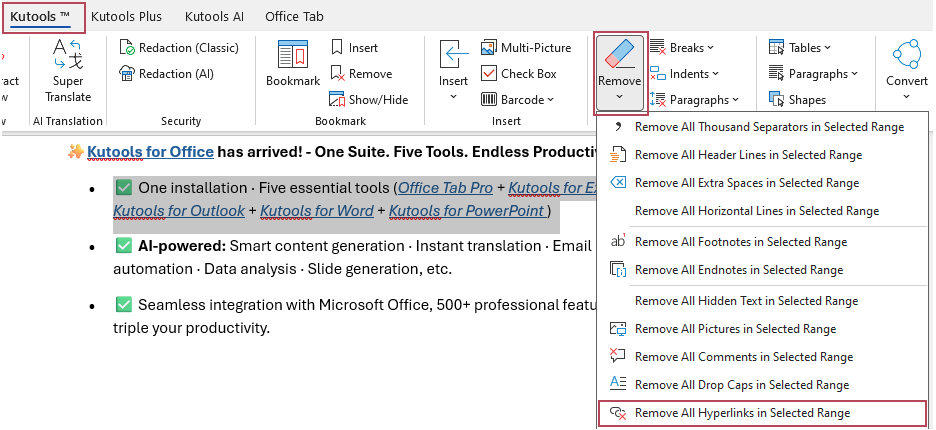Click the Redaction (Classic) icon
Image resolution: width=936 pixels, height=430 pixels.
(127, 48)
